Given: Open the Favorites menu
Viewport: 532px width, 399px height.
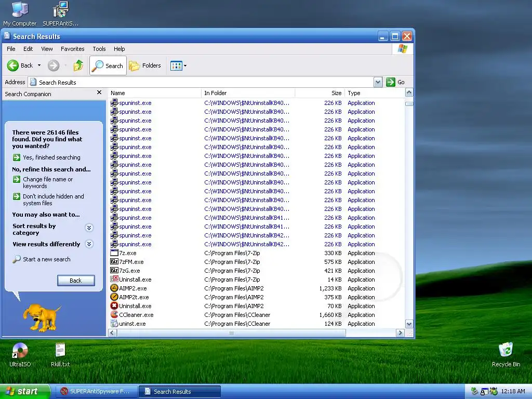Looking at the screenshot, I should [72, 49].
